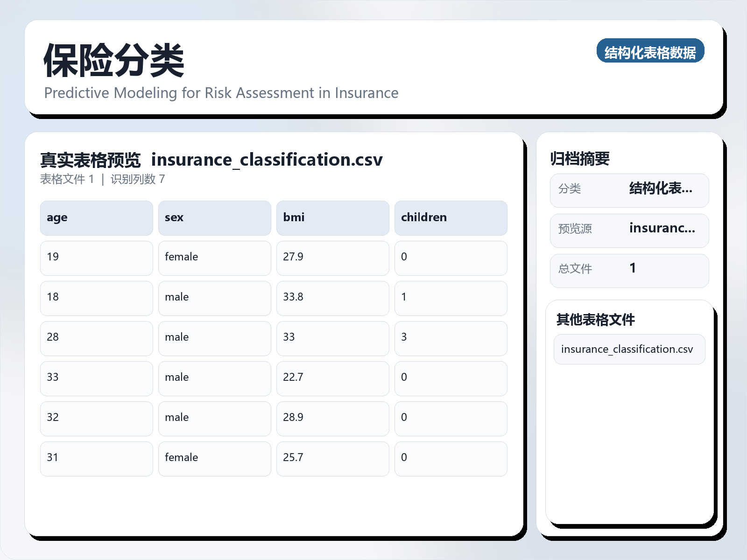
Task: Select the age column header
Action: pyautogui.click(x=96, y=217)
